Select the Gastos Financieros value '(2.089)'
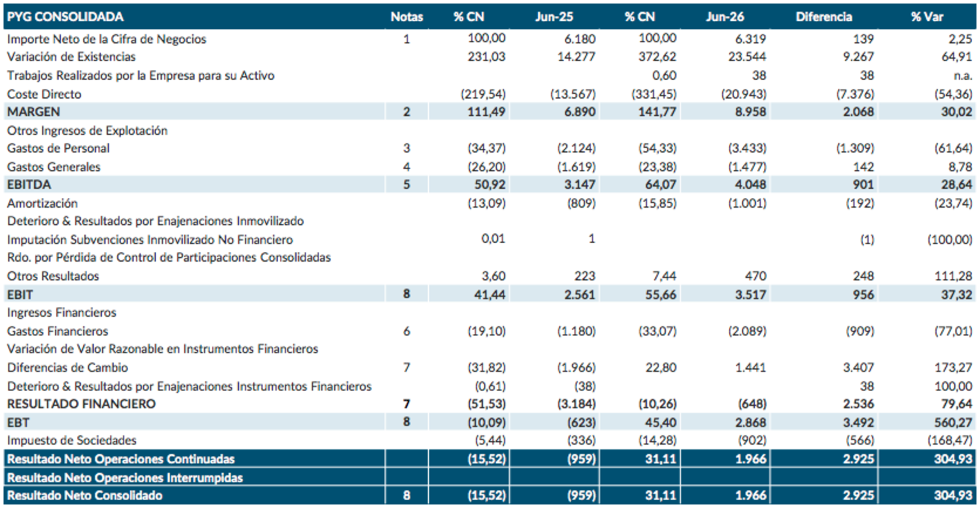 click(747, 331)
